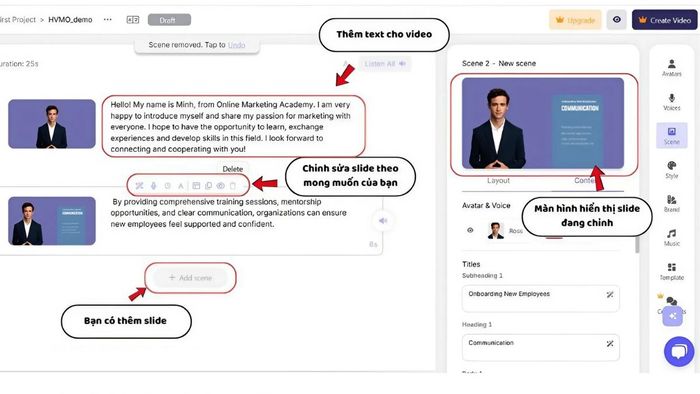
Task: Click the 'Scene 2 - New scene' title
Action: tap(499, 63)
